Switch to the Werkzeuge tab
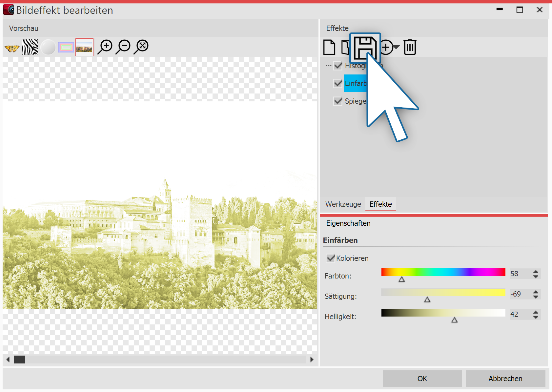The image size is (552, 392). [x=343, y=204]
